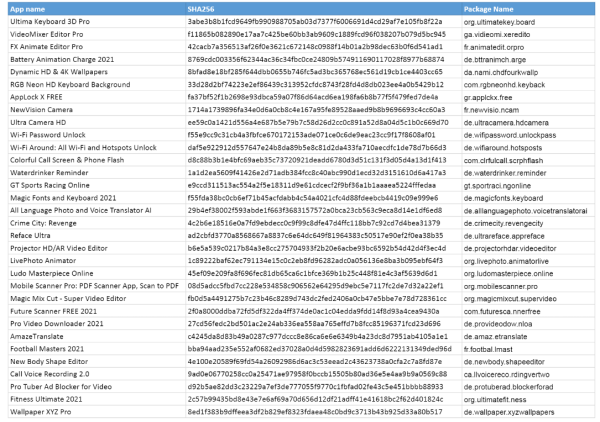Select 'Magic Fonts and Keyboard 2021' cell
Screen dimensions: 600x422
[96, 198]
